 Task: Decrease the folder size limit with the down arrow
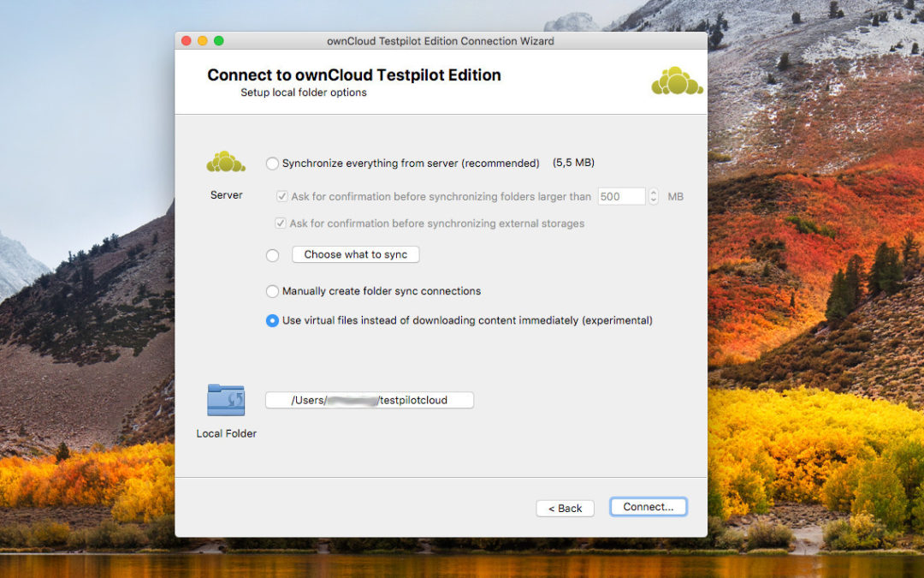(654, 200)
